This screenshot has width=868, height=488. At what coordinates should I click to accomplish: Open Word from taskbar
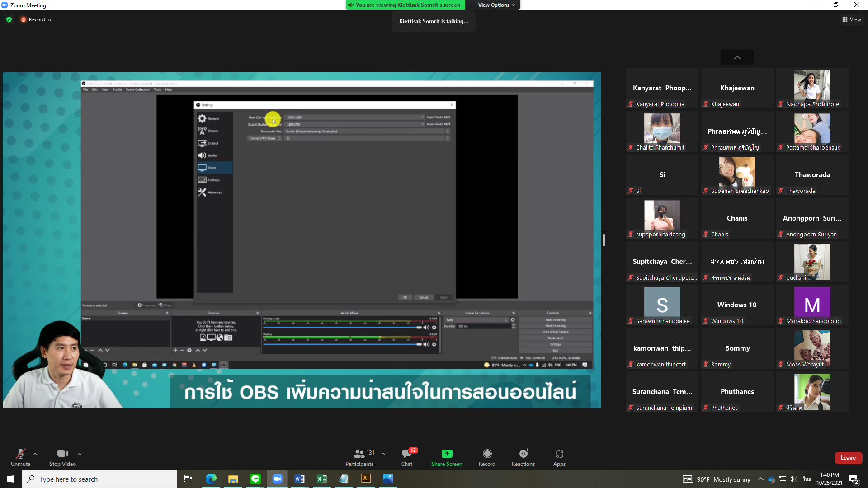300,479
